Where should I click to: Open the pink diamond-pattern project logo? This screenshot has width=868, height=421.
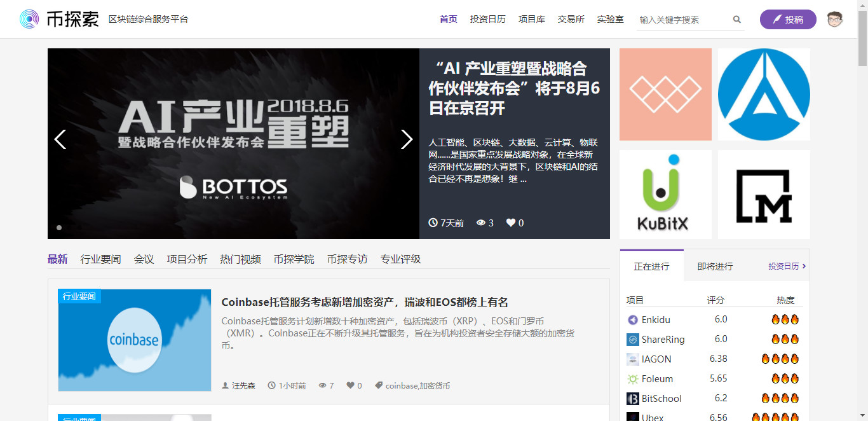click(x=665, y=94)
